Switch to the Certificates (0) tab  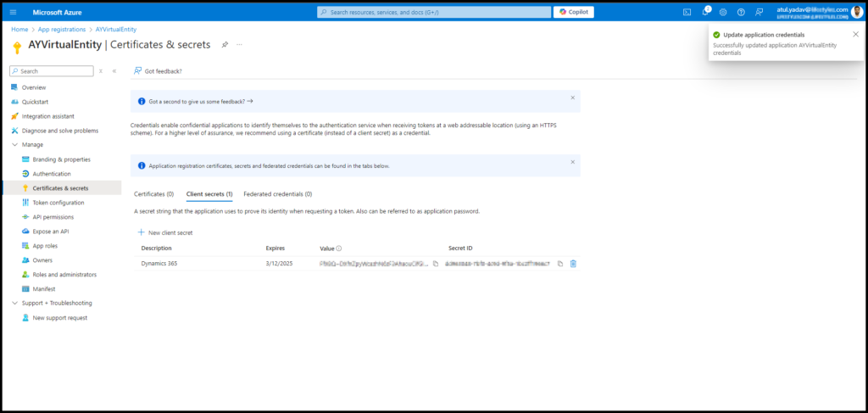pos(154,194)
